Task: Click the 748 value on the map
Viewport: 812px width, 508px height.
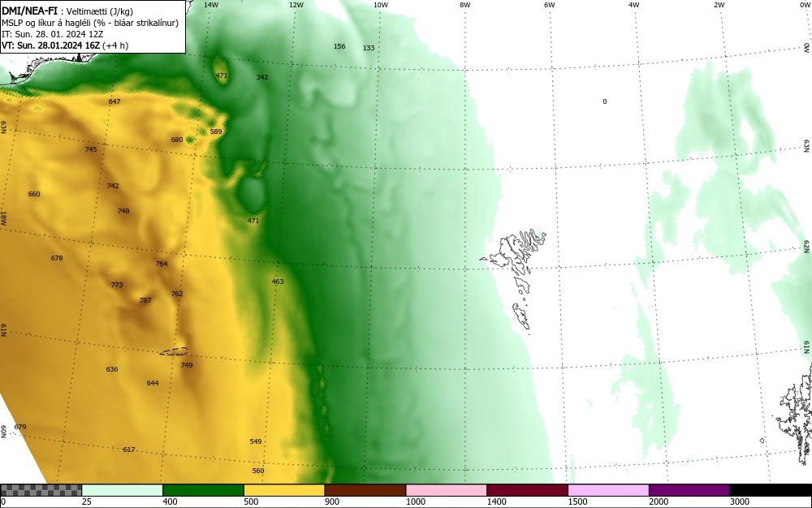Action: 123,211
